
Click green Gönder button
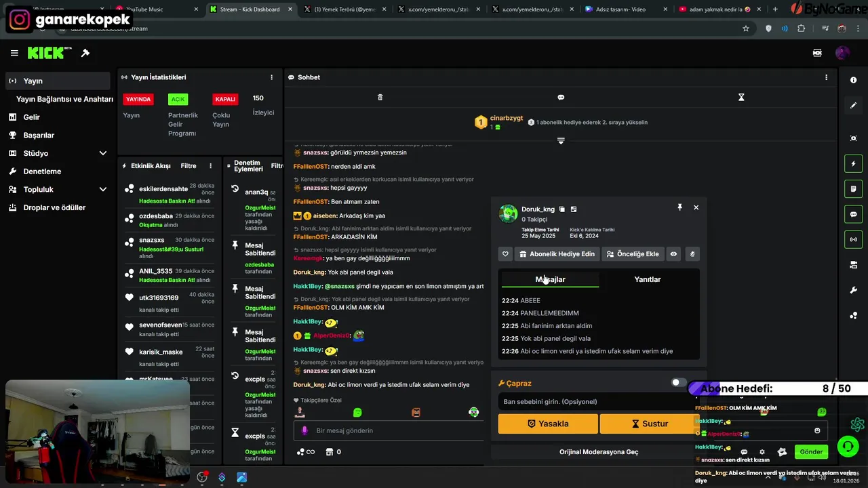(x=811, y=452)
